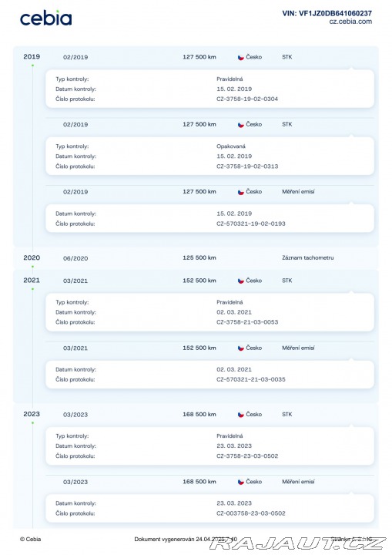
Task: Select the 2021 timeline year marker
Action: tap(32, 281)
